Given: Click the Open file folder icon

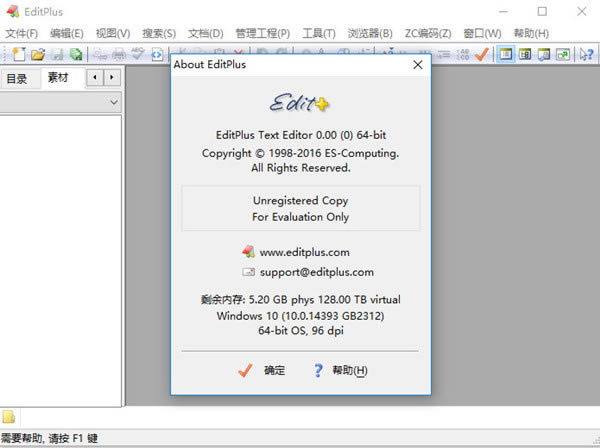Looking at the screenshot, I should [x=38, y=54].
